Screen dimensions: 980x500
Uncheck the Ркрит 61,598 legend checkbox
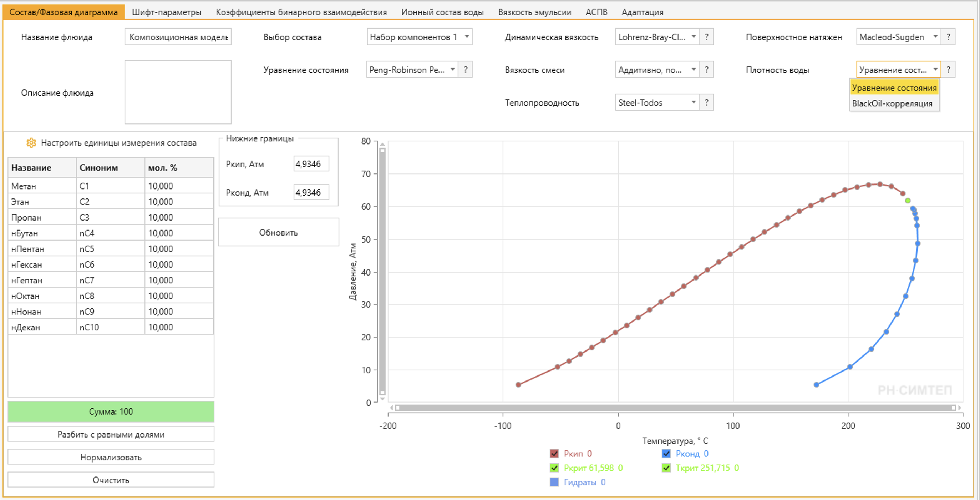click(x=554, y=468)
